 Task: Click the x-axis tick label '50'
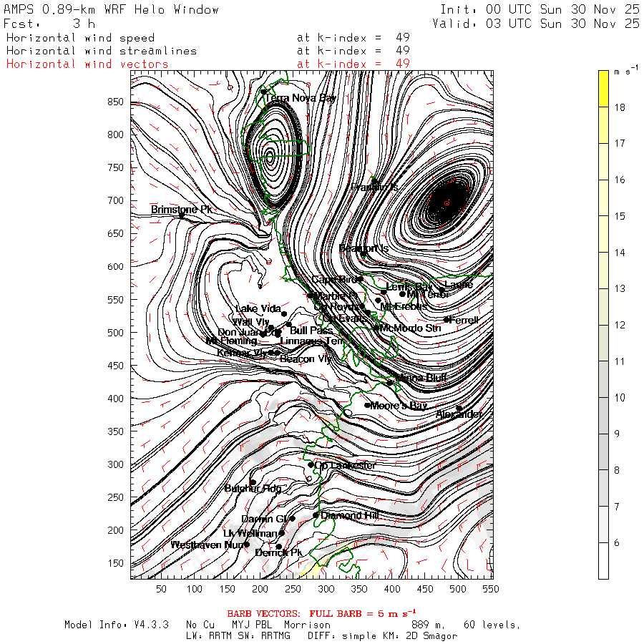162,589
